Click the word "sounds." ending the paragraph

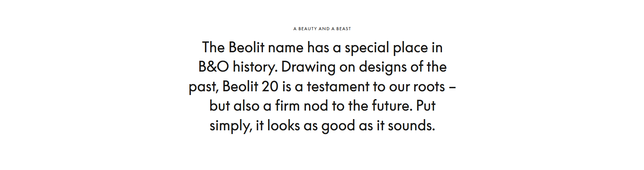click(411, 126)
